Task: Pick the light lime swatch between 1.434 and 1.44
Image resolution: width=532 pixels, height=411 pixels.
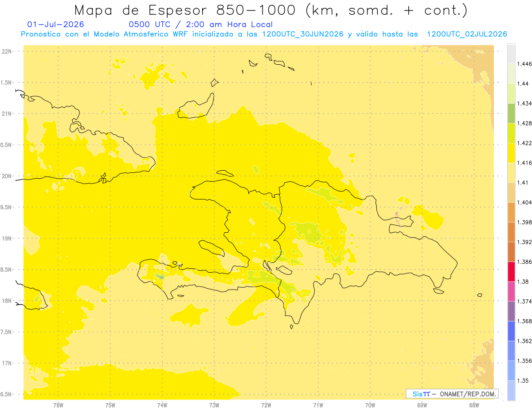Action: pyautogui.click(x=512, y=94)
